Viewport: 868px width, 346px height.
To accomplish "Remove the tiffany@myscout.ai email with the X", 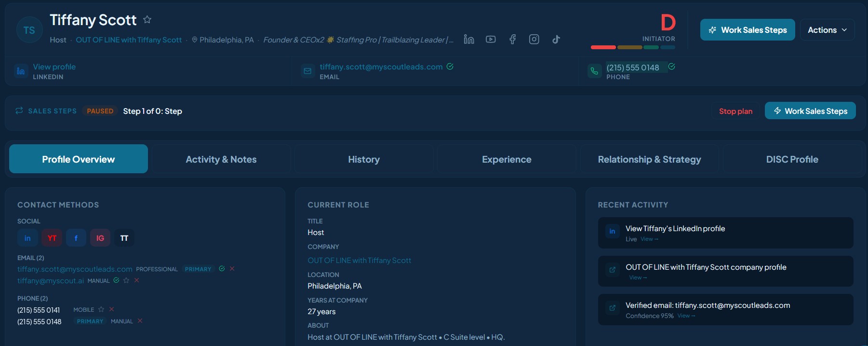I will pos(136,280).
